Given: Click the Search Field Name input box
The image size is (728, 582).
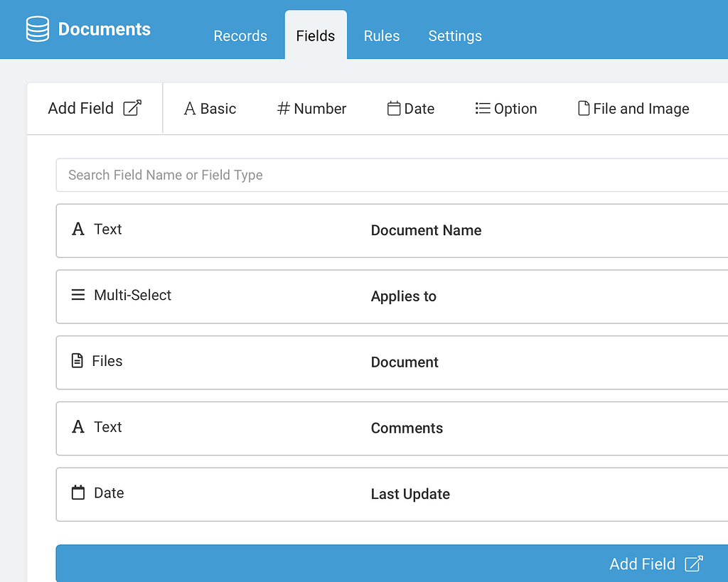Looking at the screenshot, I should 284,174.
